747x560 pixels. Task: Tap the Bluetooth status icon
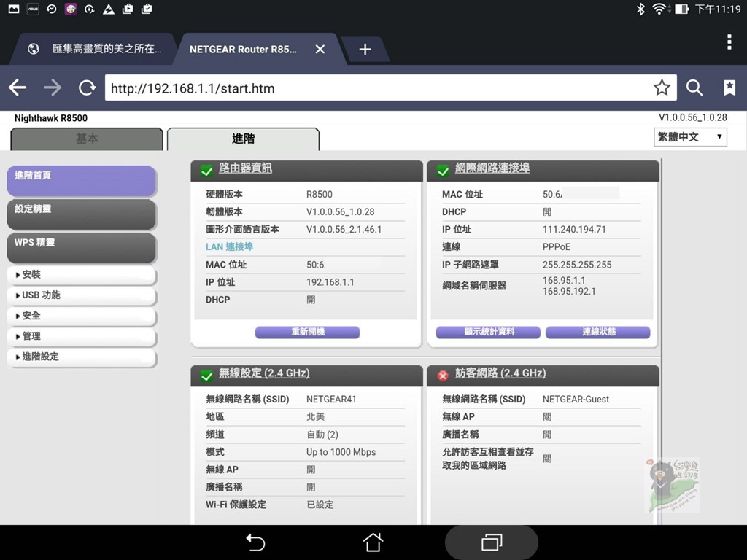[640, 9]
